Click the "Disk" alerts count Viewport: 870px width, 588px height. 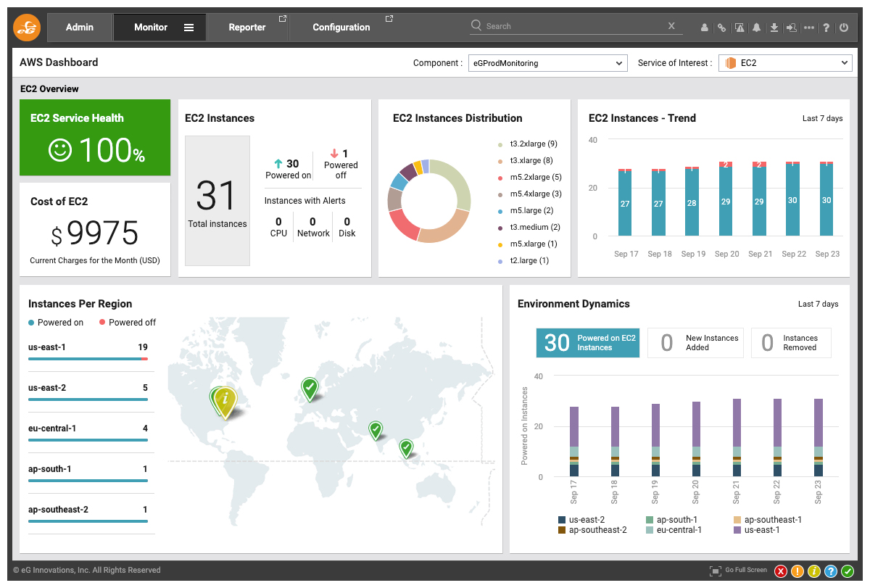[347, 222]
